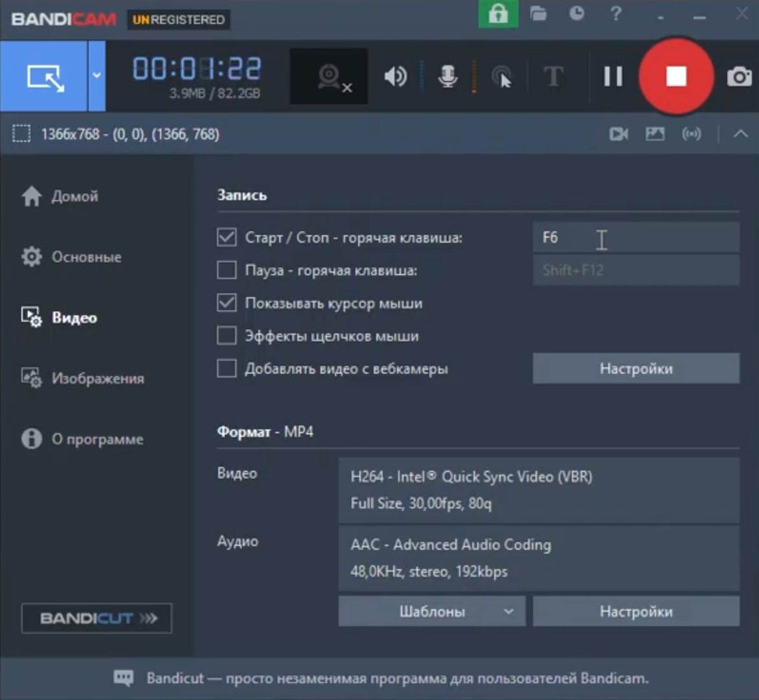Open the image list picture icon
Image resolution: width=759 pixels, height=700 pixels.
tap(655, 133)
